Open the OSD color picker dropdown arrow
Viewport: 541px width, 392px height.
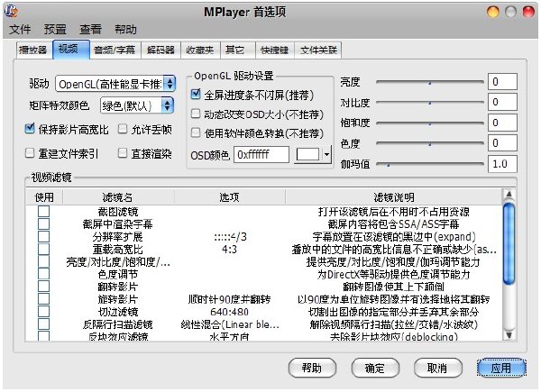(326, 154)
